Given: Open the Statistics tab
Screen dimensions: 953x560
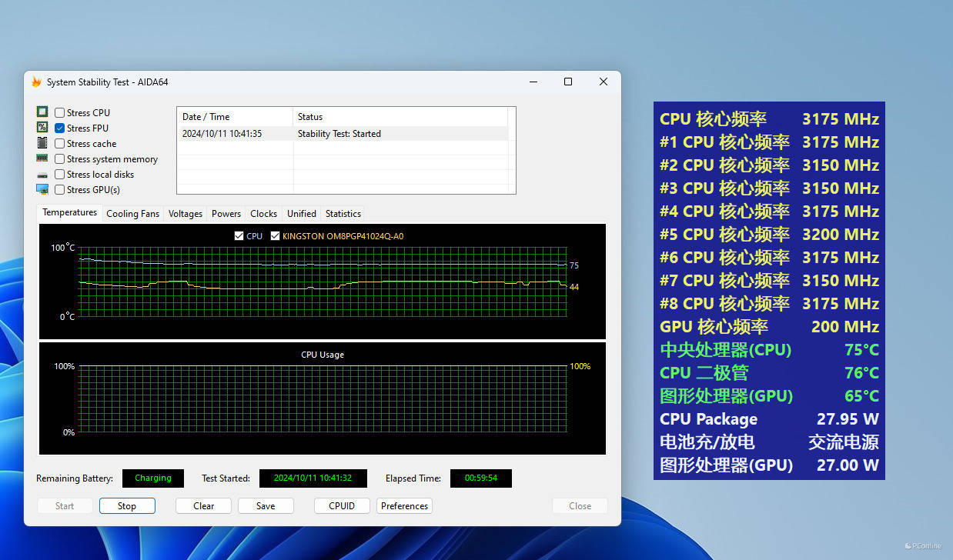Looking at the screenshot, I should pyautogui.click(x=343, y=214).
